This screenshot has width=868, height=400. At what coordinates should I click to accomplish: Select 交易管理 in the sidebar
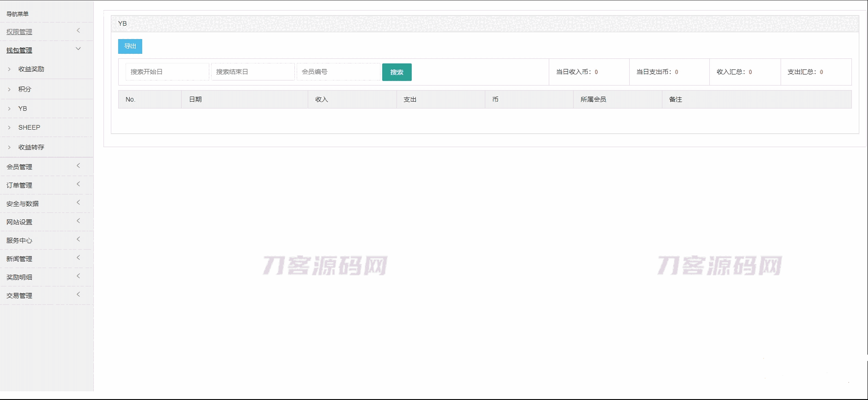tap(19, 296)
